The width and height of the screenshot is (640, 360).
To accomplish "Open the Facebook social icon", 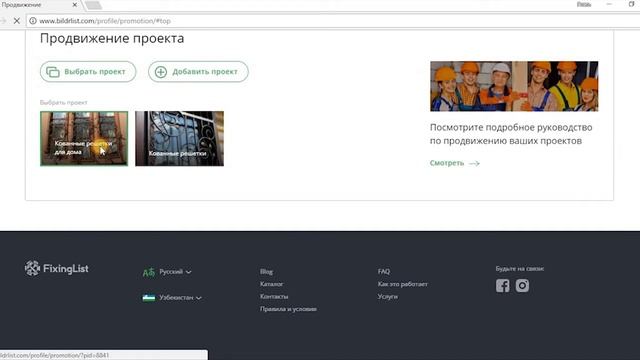I will click(502, 286).
